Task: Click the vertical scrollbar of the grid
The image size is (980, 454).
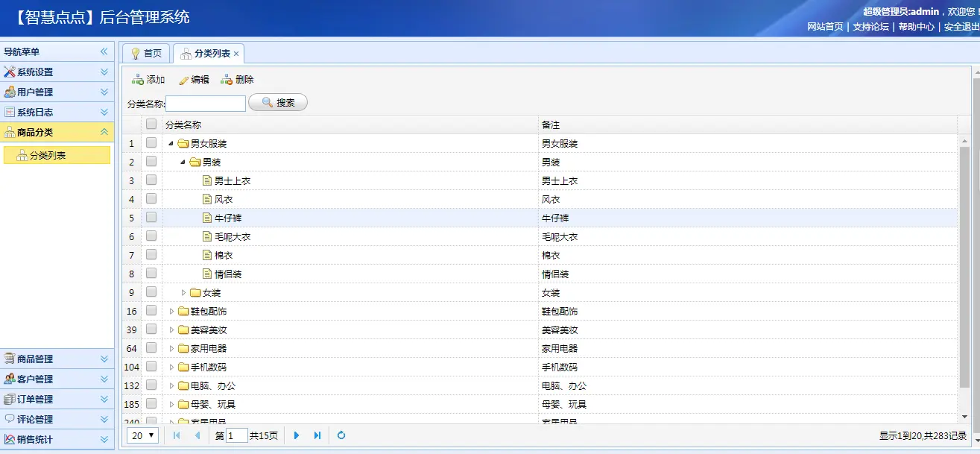Action: tap(964, 267)
